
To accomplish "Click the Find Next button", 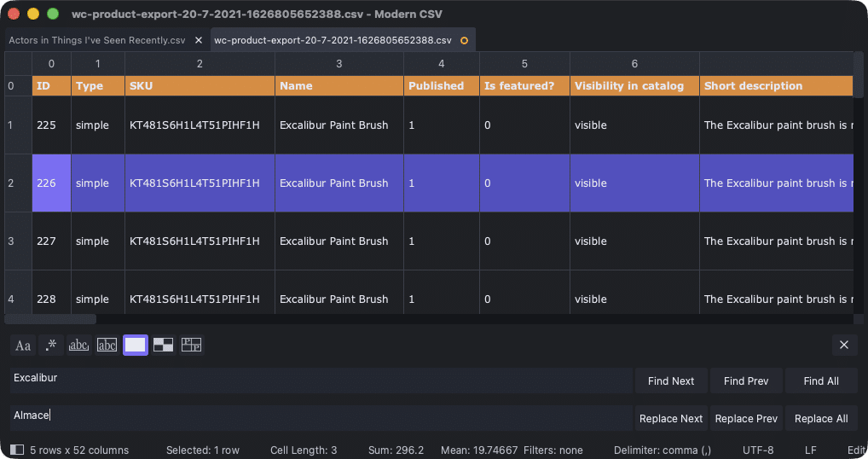I will [671, 381].
